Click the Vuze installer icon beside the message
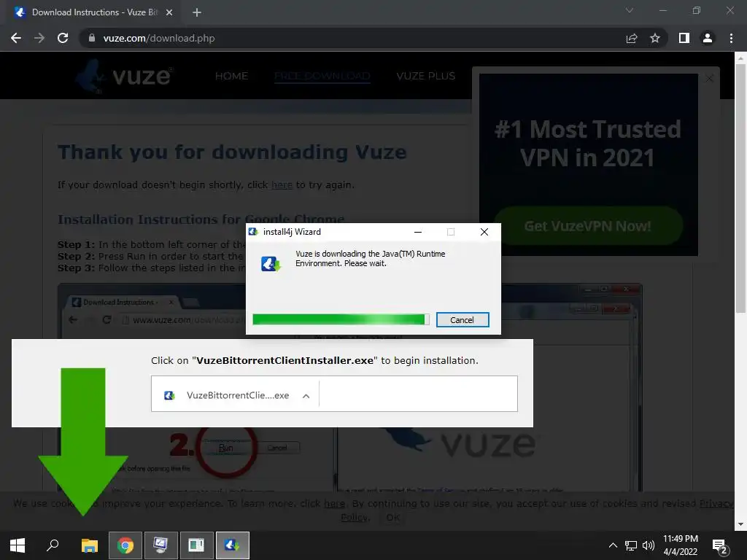Viewport: 747px width, 560px height. (x=271, y=263)
